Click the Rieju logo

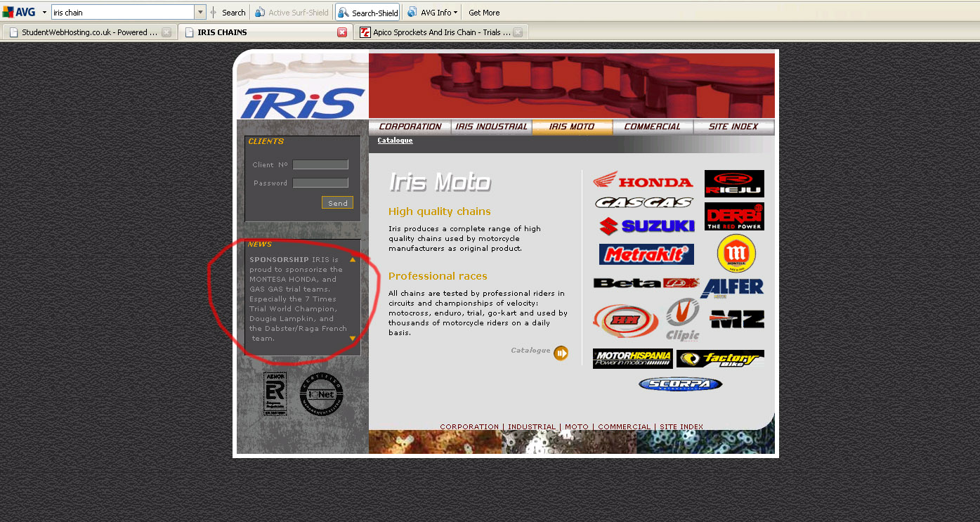734,183
